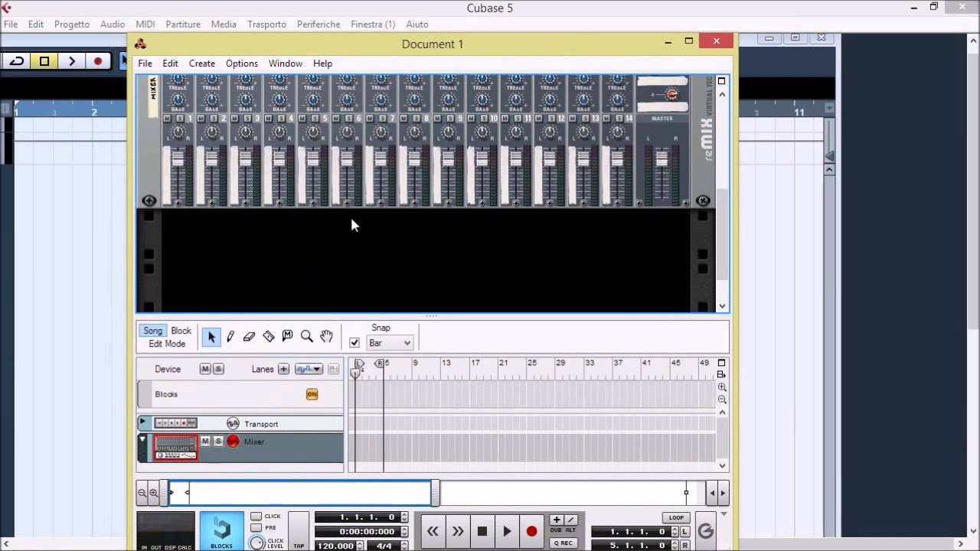Click the Tap tempo button
Image resolution: width=980 pixels, height=551 pixels.
pyautogui.click(x=299, y=531)
